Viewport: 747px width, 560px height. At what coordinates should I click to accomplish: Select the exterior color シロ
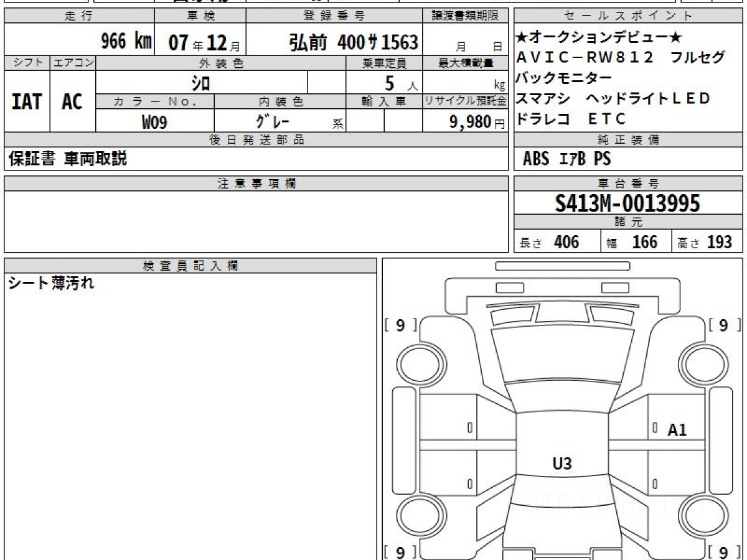[x=200, y=82]
